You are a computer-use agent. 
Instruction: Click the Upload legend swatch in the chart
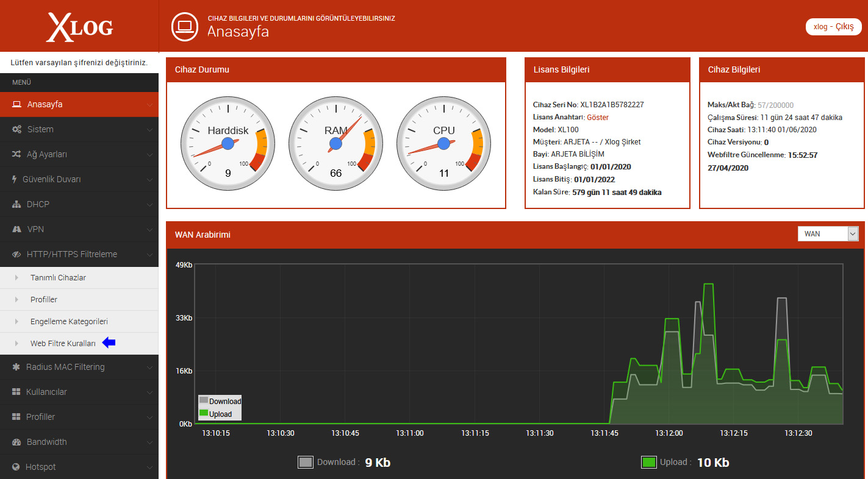[204, 413]
